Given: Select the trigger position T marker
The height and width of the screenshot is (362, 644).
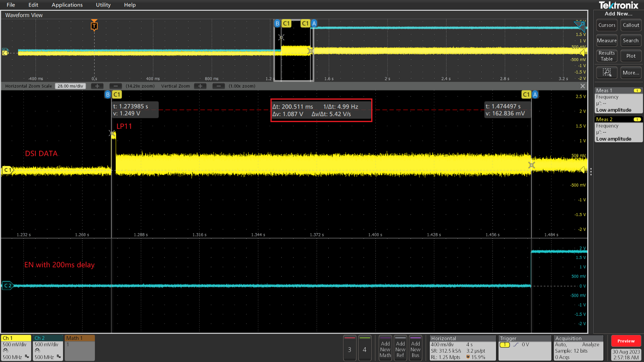Looking at the screenshot, I should (94, 26).
